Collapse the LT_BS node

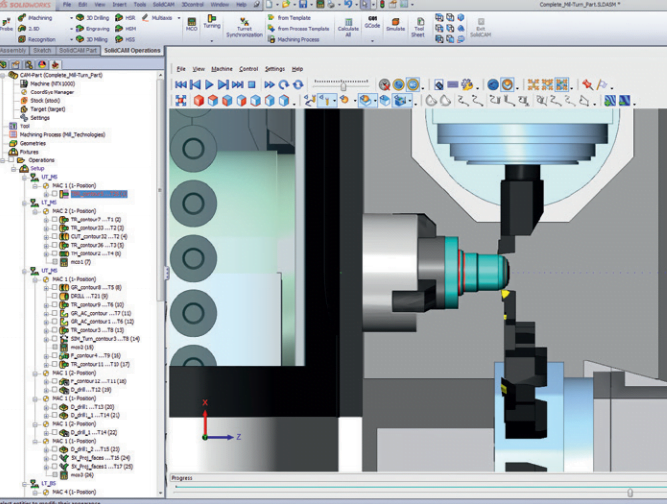click(x=25, y=484)
